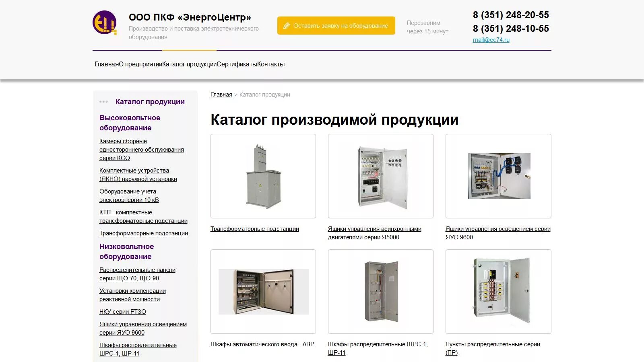Click the Главная breadcrumb link
The image size is (644, 362).
coord(221,95)
